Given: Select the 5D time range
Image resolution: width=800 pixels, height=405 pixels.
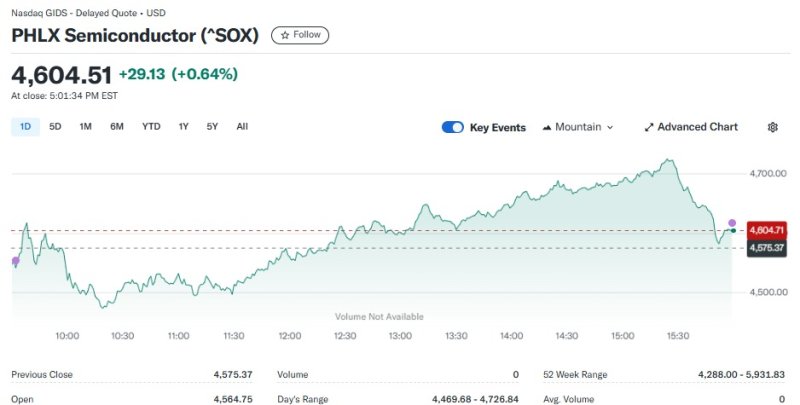Looking at the screenshot, I should pyautogui.click(x=55, y=126).
